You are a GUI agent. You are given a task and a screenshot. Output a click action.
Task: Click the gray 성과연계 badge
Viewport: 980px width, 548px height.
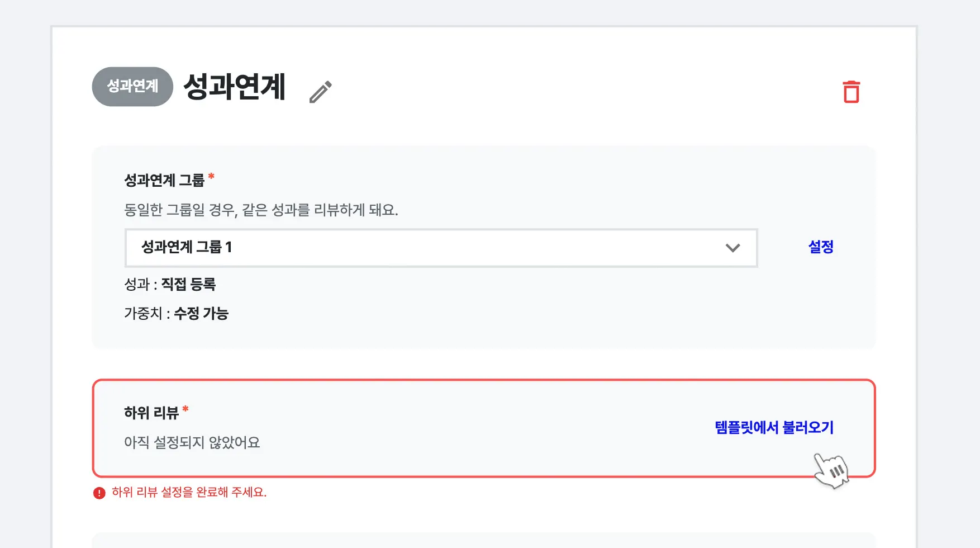coord(132,87)
